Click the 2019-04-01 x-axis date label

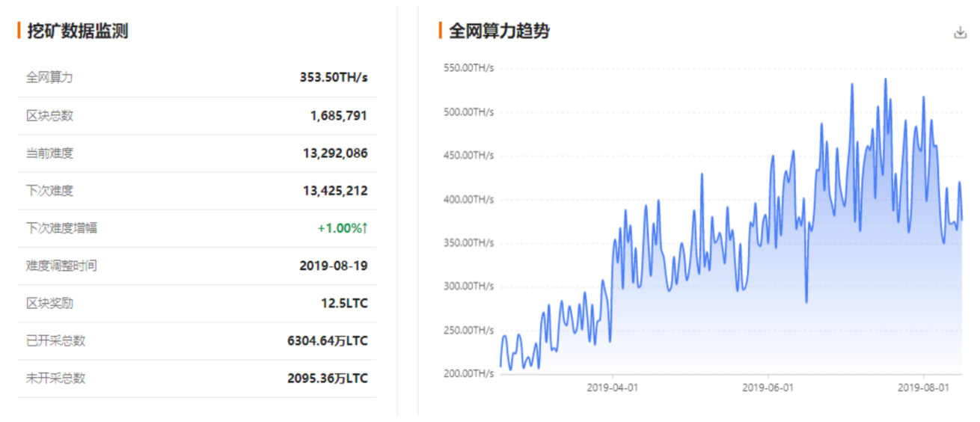(613, 388)
